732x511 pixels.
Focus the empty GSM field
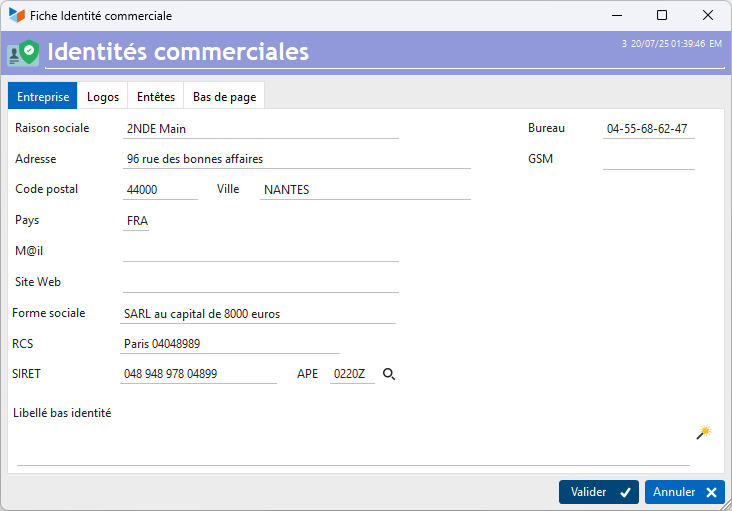click(648, 160)
